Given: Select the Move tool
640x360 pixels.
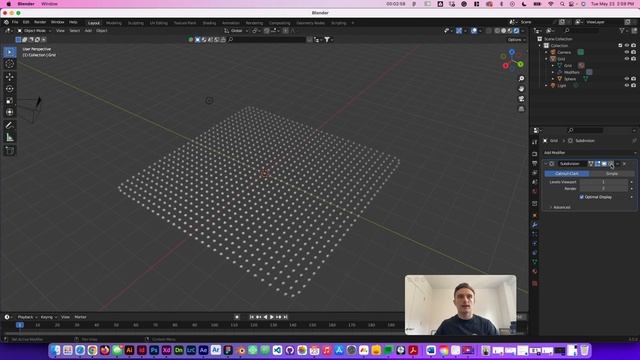Looking at the screenshot, I should tap(10, 77).
